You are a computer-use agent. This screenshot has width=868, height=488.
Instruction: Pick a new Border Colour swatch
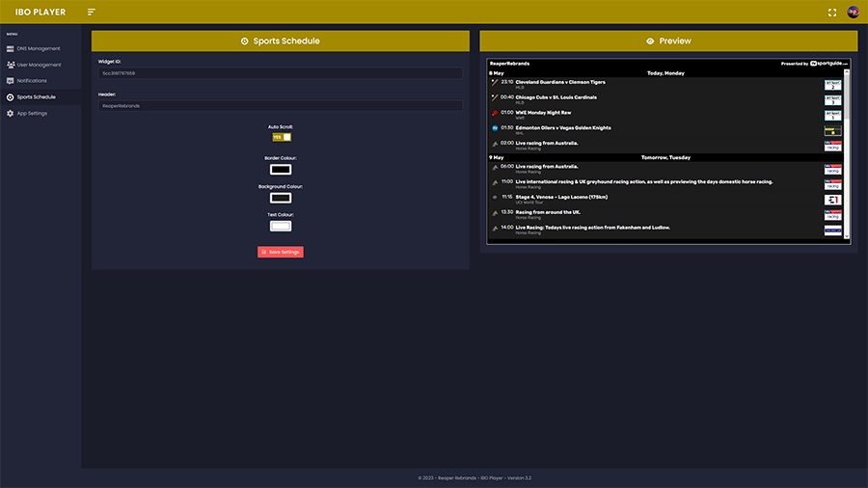(280, 170)
